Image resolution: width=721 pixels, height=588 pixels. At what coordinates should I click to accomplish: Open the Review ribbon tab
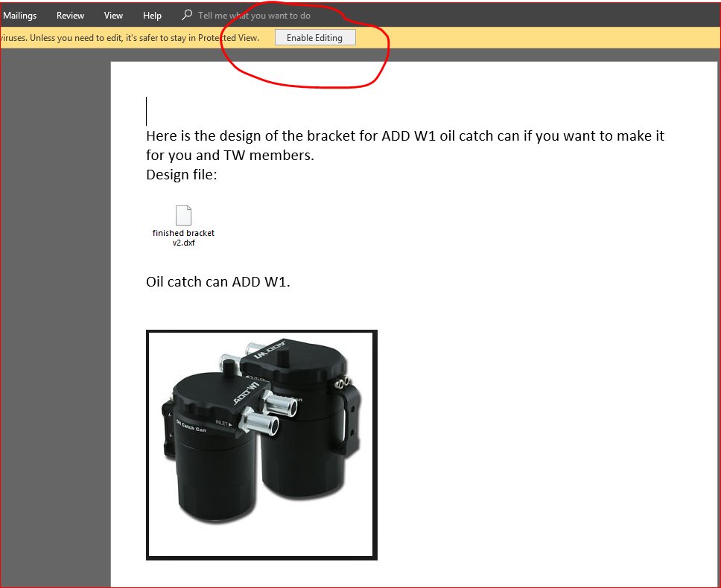coord(70,16)
